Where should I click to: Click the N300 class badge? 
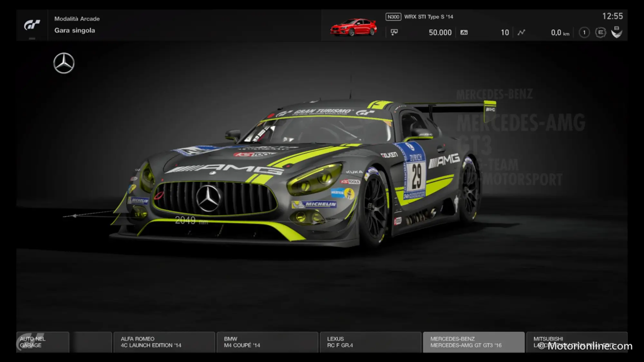393,17
